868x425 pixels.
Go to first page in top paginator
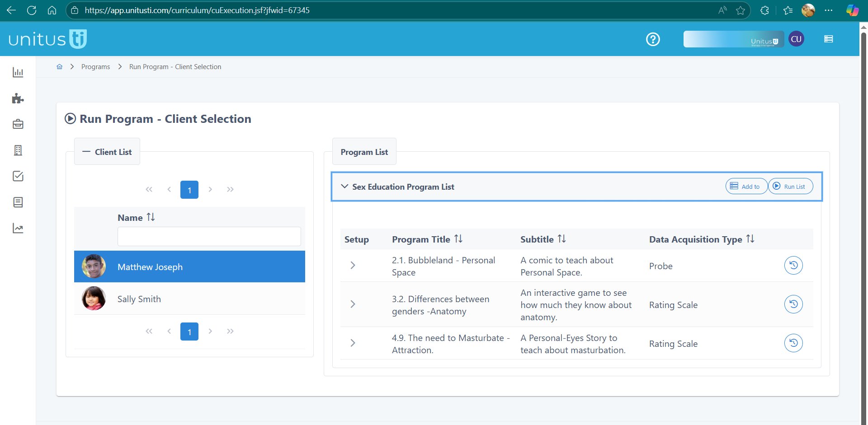(149, 190)
